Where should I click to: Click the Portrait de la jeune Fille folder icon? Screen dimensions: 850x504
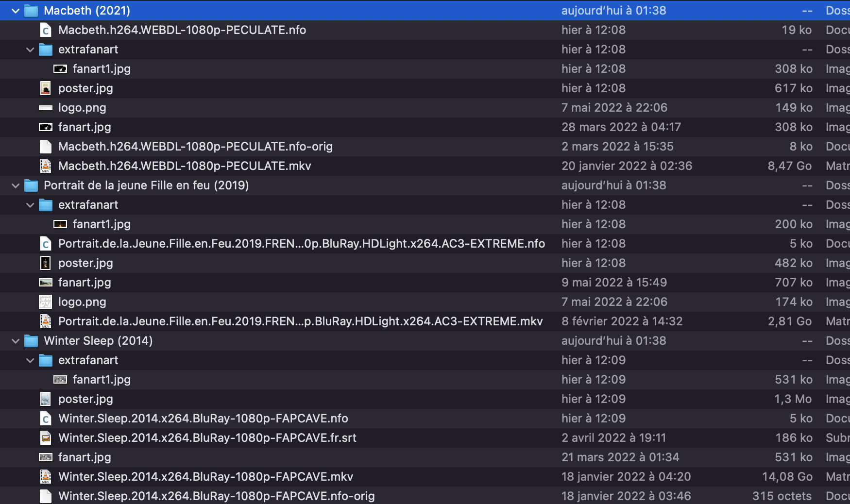pos(31,185)
